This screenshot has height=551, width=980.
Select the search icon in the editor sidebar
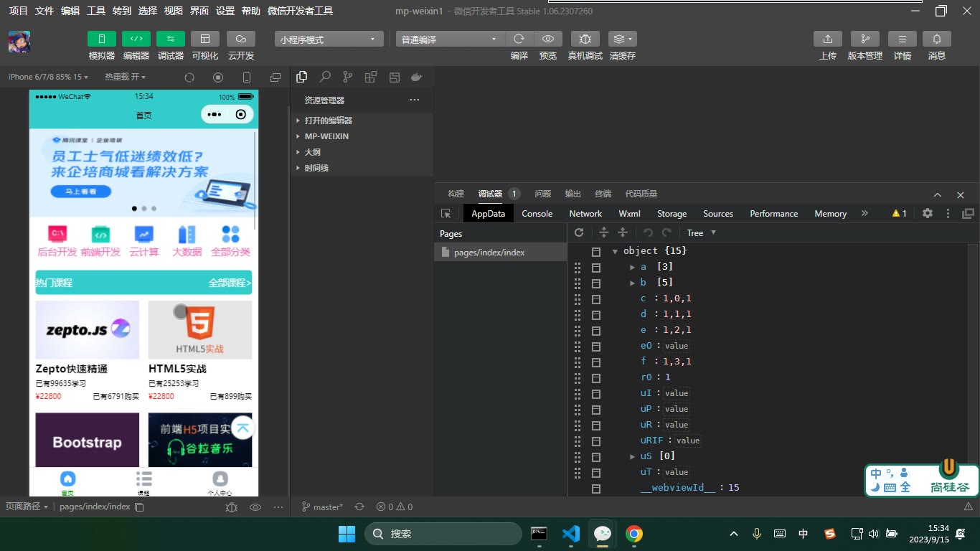click(x=325, y=77)
